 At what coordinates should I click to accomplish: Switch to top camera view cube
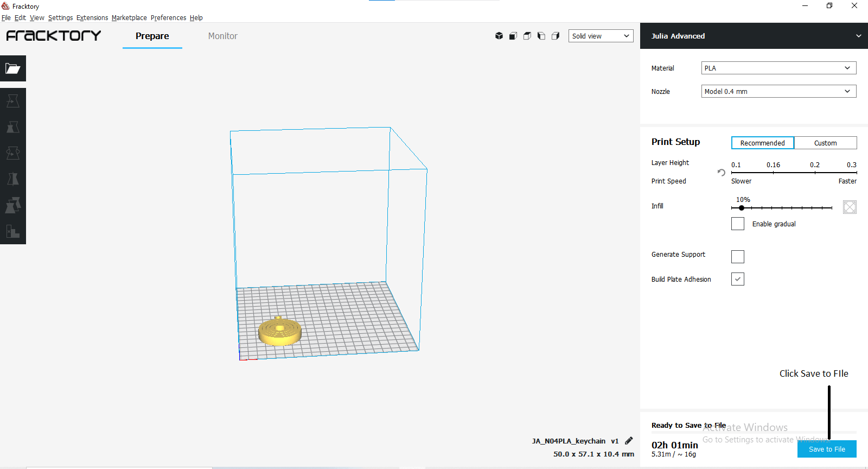[x=527, y=36]
